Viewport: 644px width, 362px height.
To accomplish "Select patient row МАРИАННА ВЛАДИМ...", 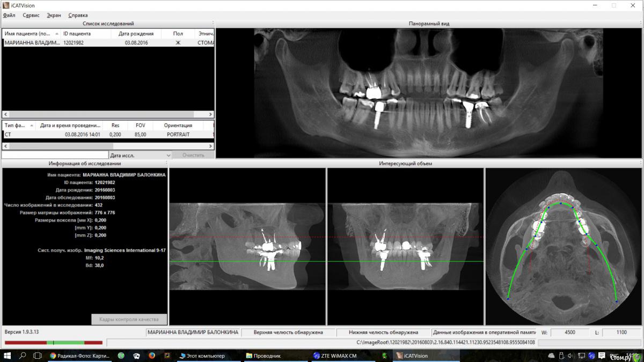I will [32, 42].
